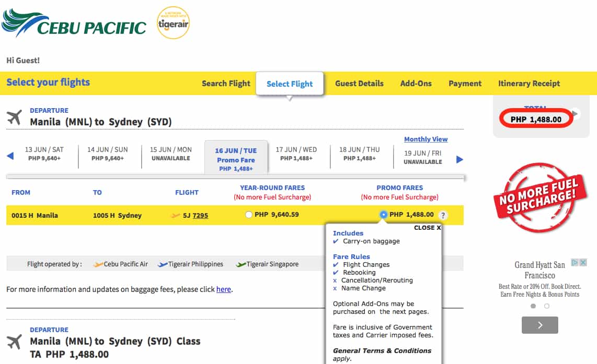This screenshot has width=597, height=364.
Task: Select 15 JUN / MON unavailable date
Action: 170,154
